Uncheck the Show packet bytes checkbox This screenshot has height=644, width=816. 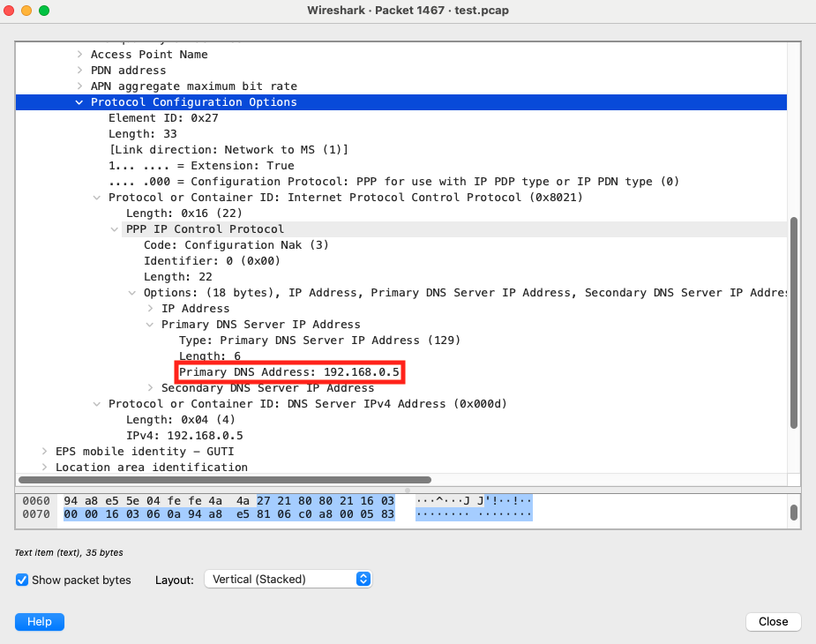point(22,580)
